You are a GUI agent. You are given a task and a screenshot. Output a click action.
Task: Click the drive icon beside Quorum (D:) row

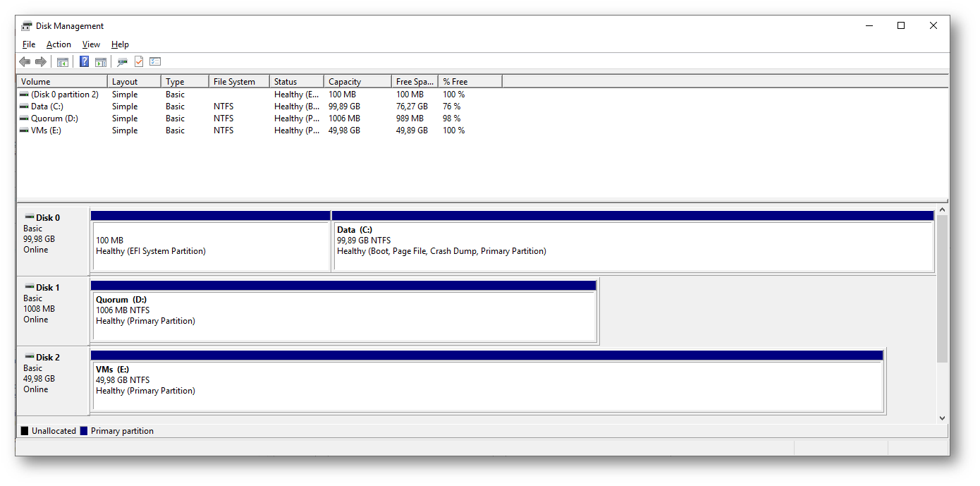pyautogui.click(x=25, y=119)
